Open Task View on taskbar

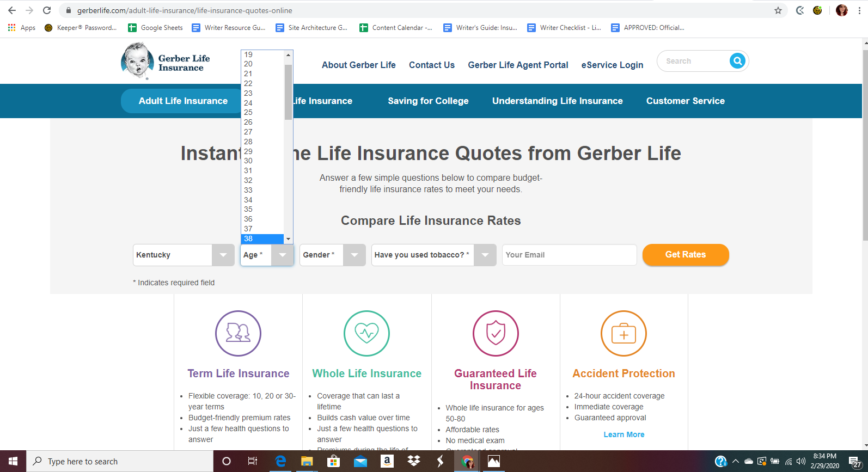pos(253,461)
